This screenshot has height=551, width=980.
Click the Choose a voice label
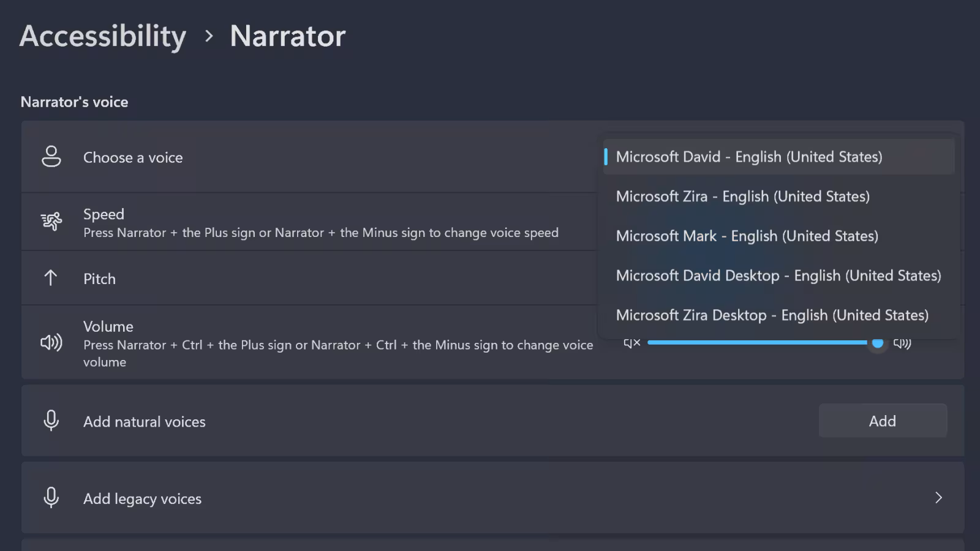click(133, 157)
